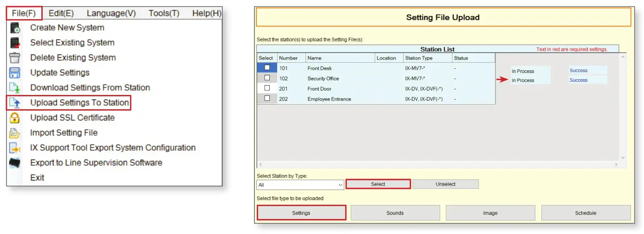Image resolution: width=644 pixels, height=234 pixels.
Task: Open the Language(V) menu
Action: (111, 13)
